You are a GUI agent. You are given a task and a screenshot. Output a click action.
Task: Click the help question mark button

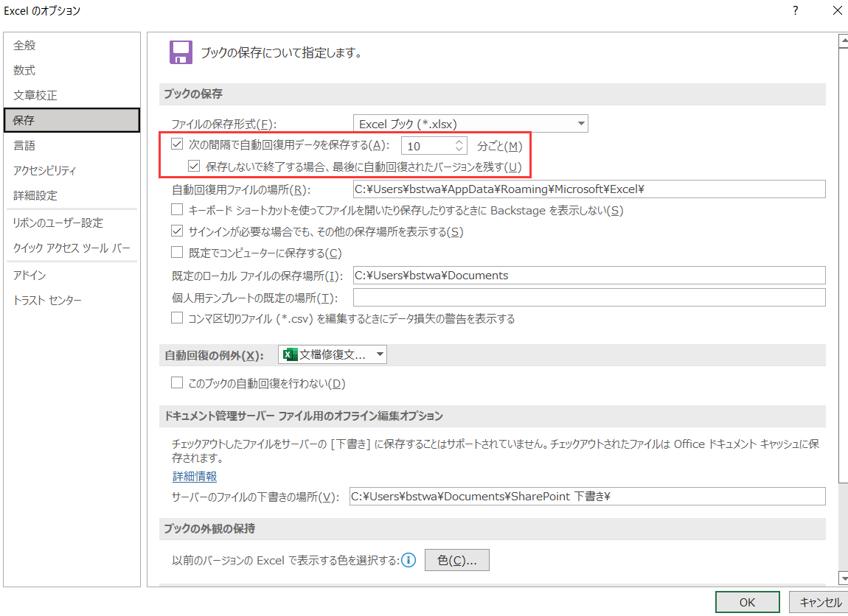(x=795, y=10)
